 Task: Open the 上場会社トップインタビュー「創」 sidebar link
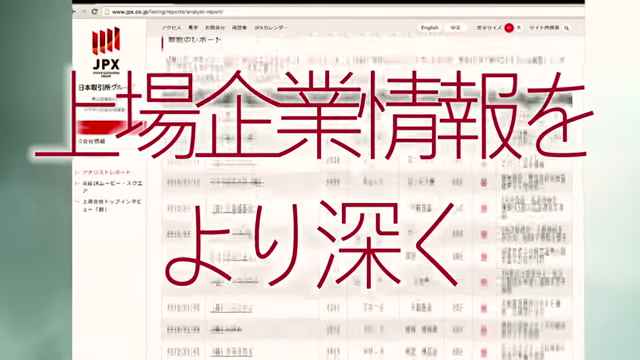coord(112,205)
